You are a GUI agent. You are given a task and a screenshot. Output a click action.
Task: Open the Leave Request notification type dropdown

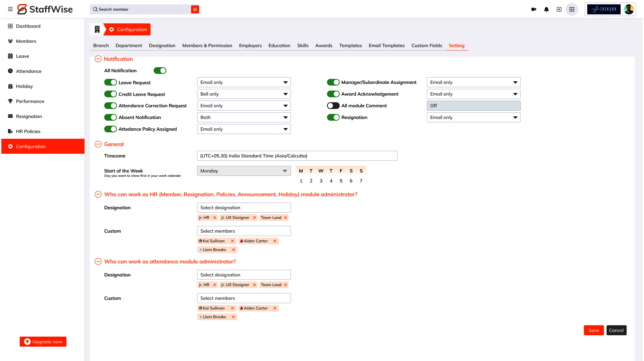244,82
